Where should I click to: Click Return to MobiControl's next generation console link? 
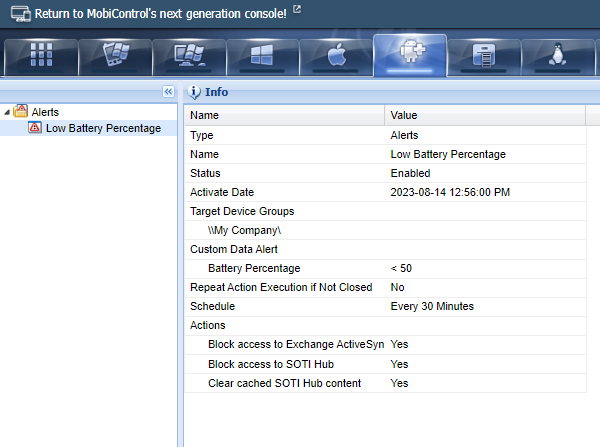click(160, 14)
